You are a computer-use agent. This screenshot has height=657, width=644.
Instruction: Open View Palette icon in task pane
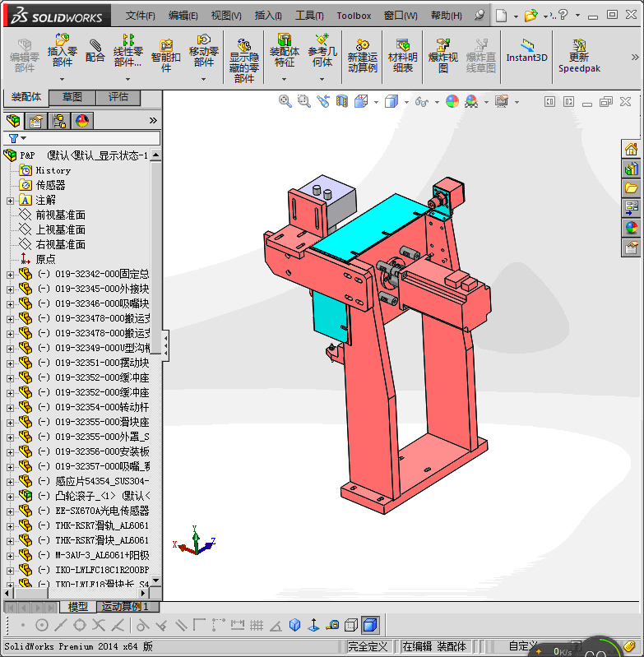point(631,208)
